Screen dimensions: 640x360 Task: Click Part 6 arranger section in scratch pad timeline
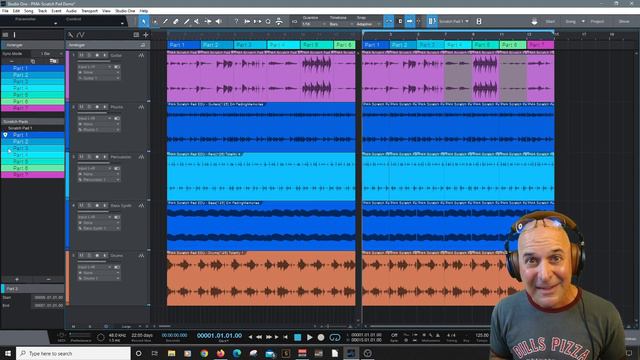(x=513, y=45)
